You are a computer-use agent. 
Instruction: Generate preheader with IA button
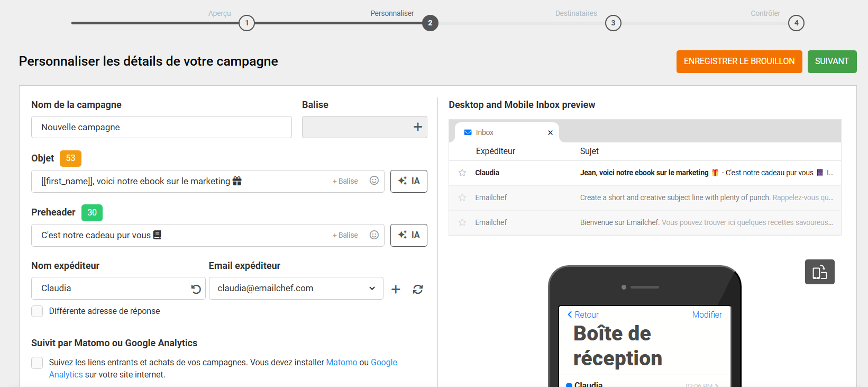point(409,235)
